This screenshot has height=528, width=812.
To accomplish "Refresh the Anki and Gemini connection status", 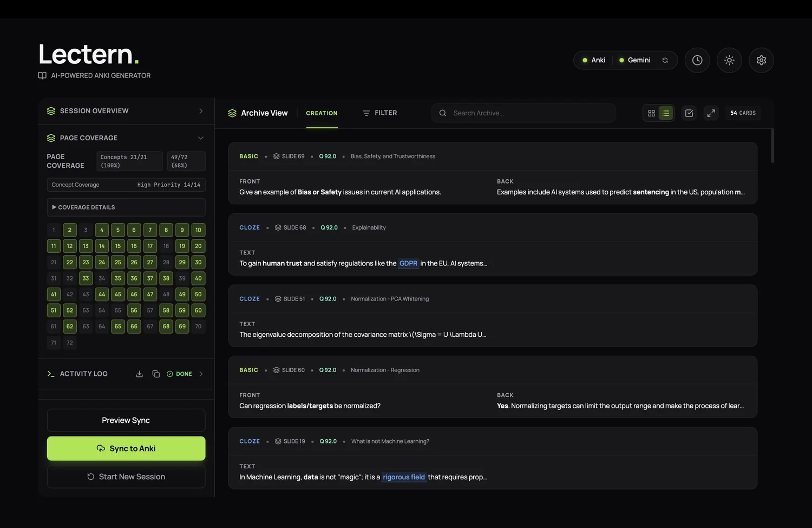I will pos(665,60).
